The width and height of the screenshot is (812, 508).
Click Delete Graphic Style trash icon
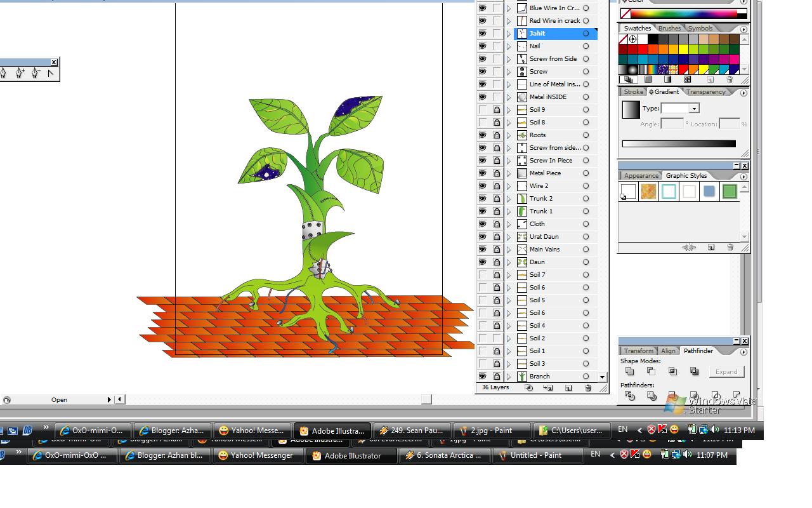730,248
